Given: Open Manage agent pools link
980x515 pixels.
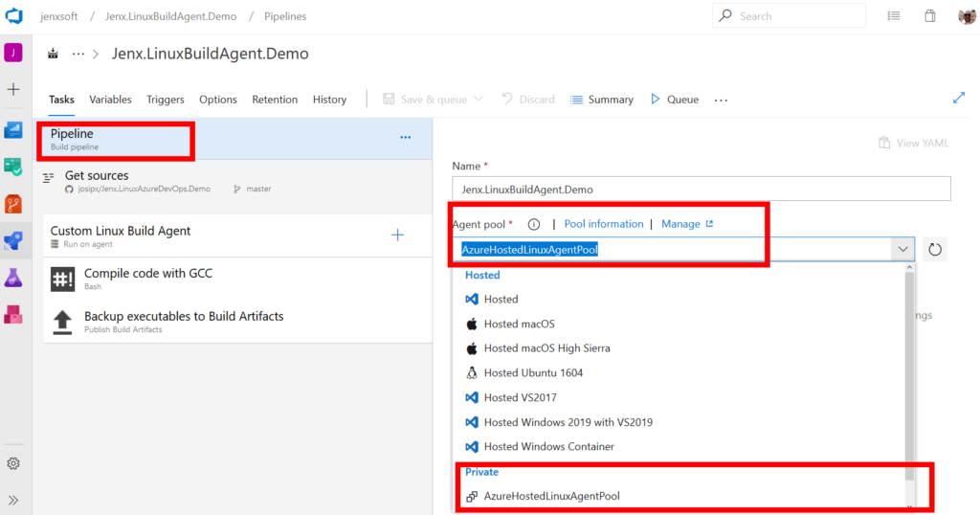Looking at the screenshot, I should tap(687, 224).
